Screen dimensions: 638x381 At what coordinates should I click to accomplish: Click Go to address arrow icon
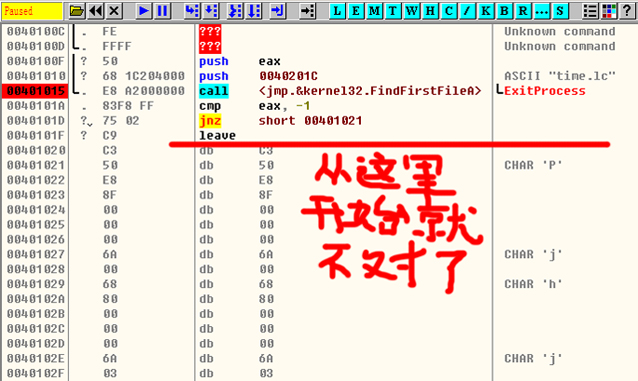tap(307, 11)
